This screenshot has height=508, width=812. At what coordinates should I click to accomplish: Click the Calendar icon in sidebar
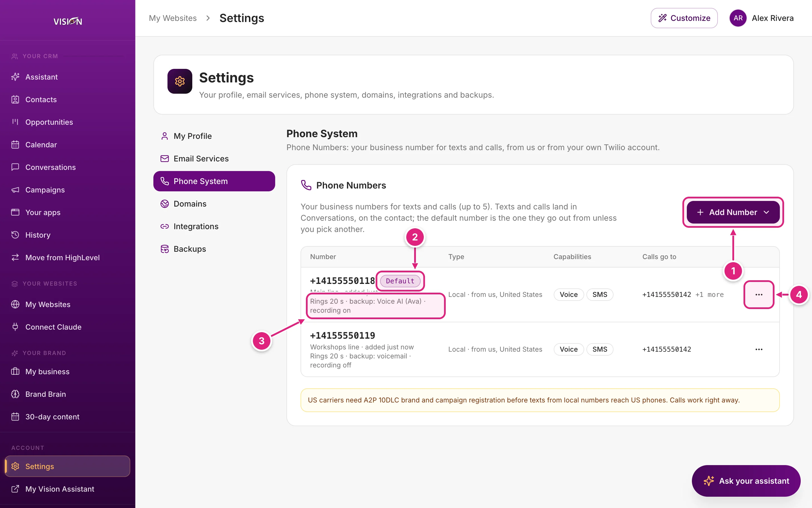(15, 144)
